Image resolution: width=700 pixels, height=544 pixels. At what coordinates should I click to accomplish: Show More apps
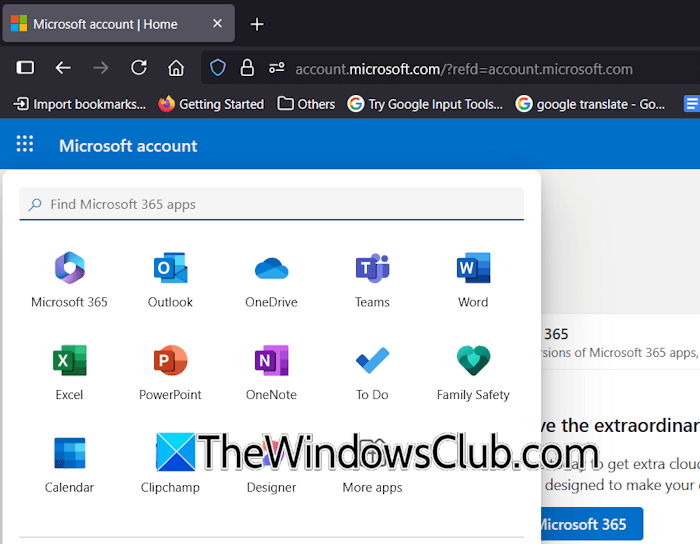(x=372, y=487)
